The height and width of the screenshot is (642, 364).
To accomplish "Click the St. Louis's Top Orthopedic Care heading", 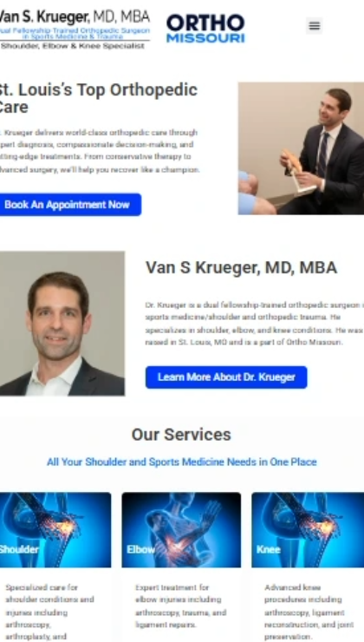I will [x=98, y=98].
